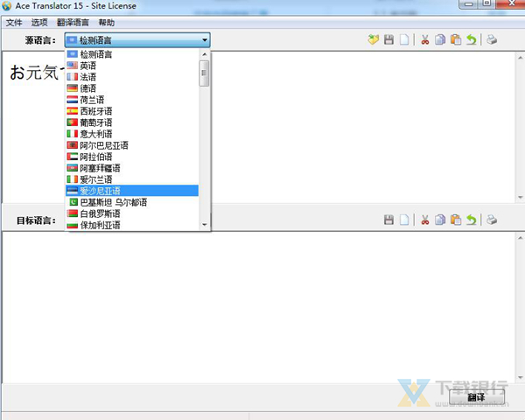Copy icon in target toolbar
This screenshot has width=525, height=420.
[440, 220]
